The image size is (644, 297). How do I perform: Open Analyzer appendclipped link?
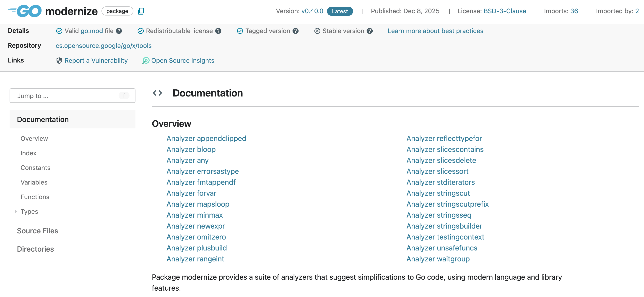point(206,138)
